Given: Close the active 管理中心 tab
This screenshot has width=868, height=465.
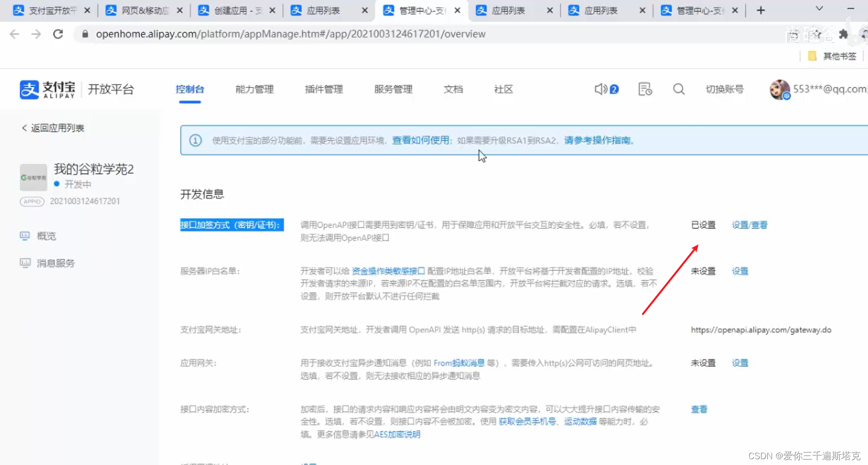Looking at the screenshot, I should (x=457, y=10).
